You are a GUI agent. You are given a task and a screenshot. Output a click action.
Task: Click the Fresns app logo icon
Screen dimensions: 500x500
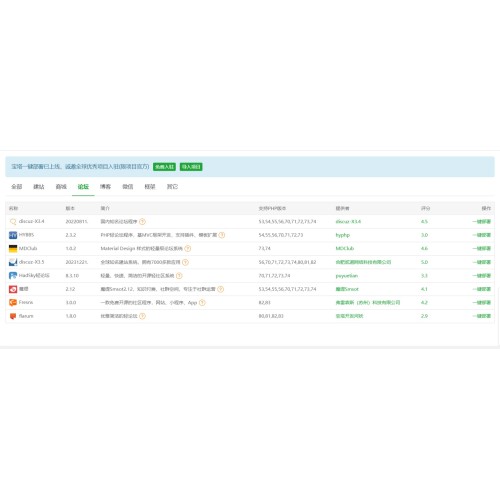[x=13, y=303]
